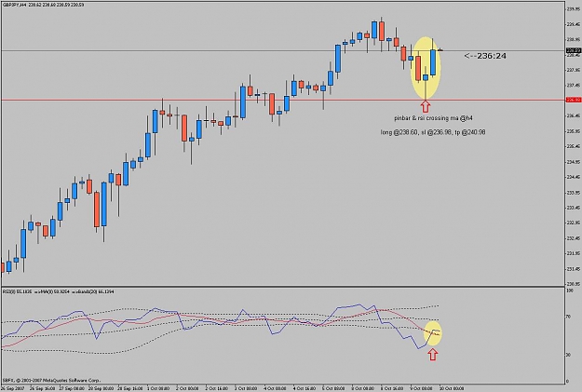Click the RSI level 70 scale label

pos(568,317)
